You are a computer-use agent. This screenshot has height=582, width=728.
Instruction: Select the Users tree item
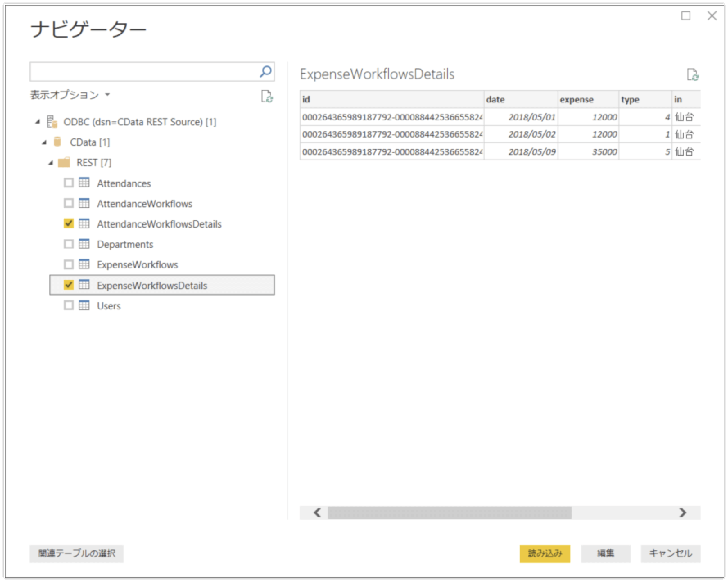[109, 306]
